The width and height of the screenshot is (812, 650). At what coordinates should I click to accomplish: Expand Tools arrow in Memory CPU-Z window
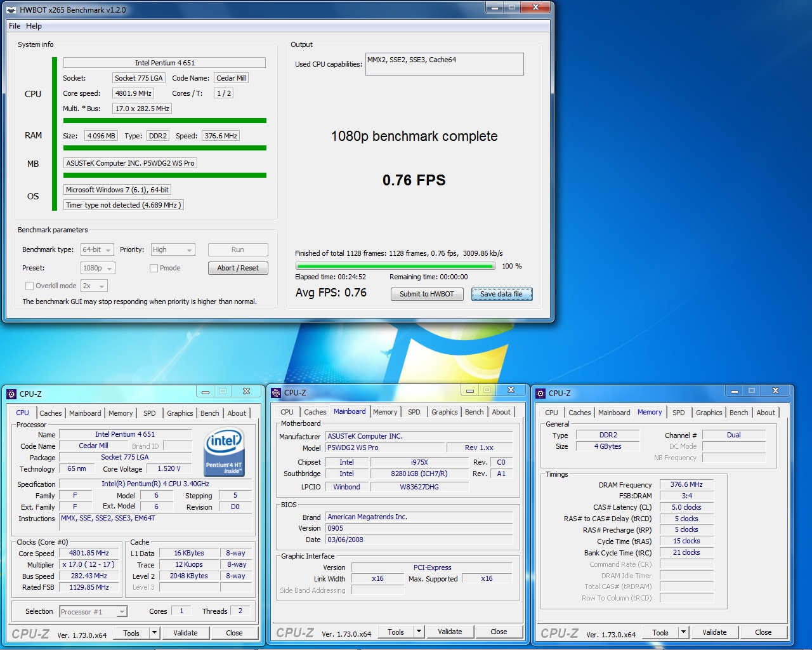click(683, 632)
